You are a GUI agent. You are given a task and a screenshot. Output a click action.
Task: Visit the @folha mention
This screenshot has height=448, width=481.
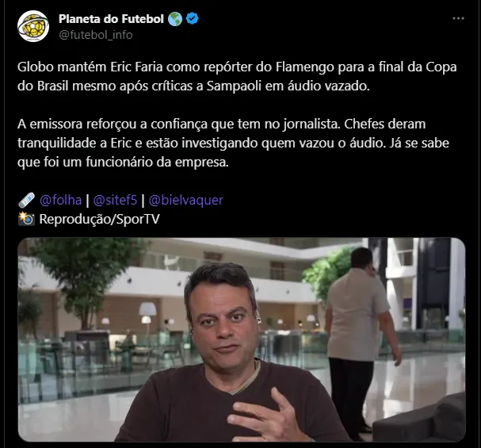[x=61, y=200]
